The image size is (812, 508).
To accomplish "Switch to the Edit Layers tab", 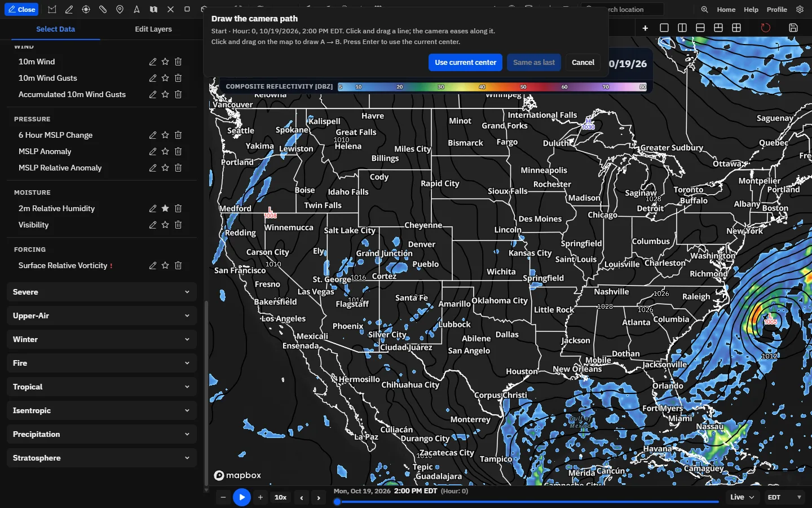I will coord(153,29).
